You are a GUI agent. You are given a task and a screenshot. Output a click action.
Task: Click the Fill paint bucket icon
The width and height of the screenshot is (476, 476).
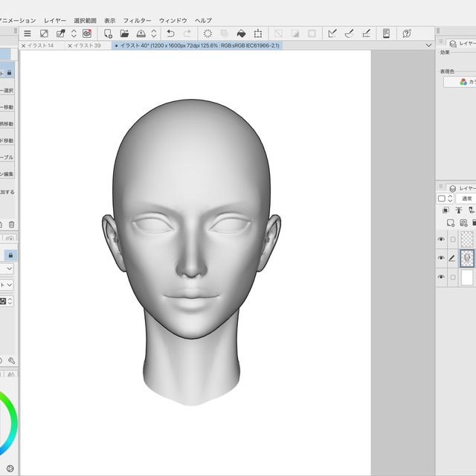click(241, 33)
